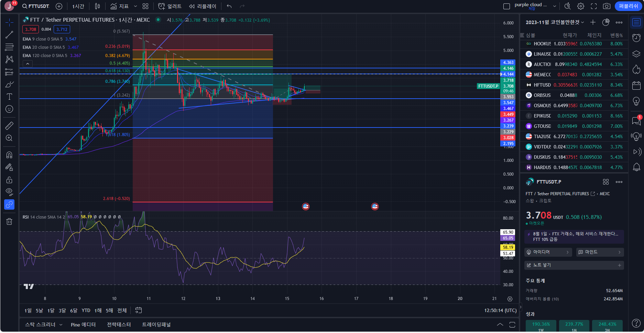644x333 pixels.
Task: Toggle stay in drawing mode
Action: click(9, 167)
